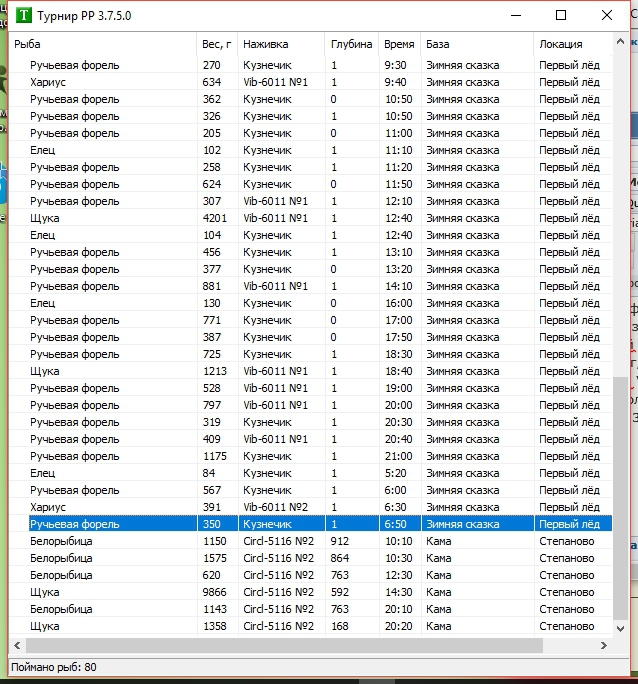Click the vertical scrollbar up arrow
The height and width of the screenshot is (684, 638).
[620, 42]
